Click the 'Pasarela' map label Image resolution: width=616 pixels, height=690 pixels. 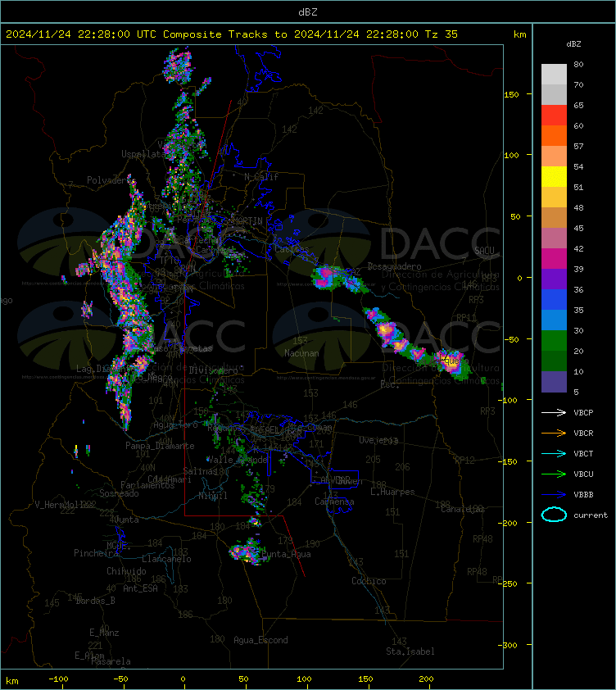tap(111, 661)
